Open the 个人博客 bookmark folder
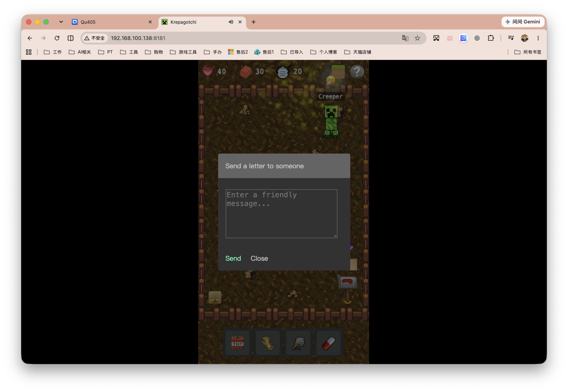568x392 pixels. (324, 52)
